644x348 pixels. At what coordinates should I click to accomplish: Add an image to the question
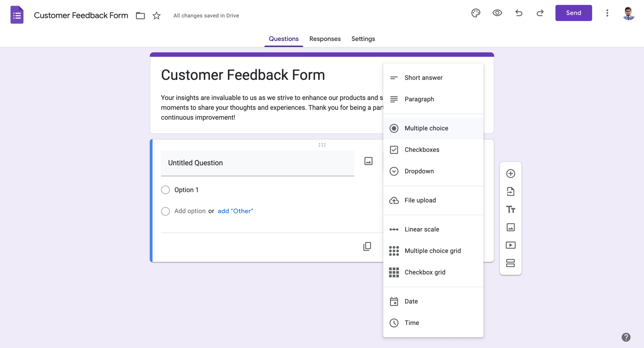368,161
